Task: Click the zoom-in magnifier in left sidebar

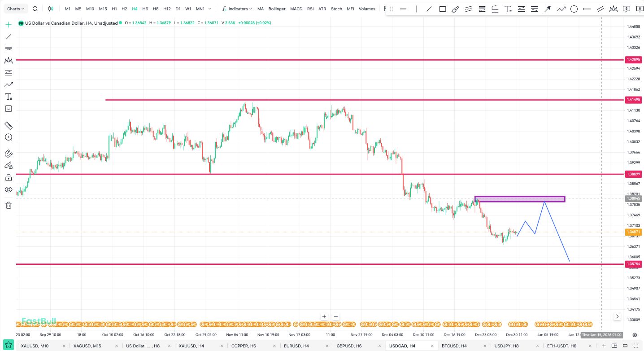Action: 8,137
